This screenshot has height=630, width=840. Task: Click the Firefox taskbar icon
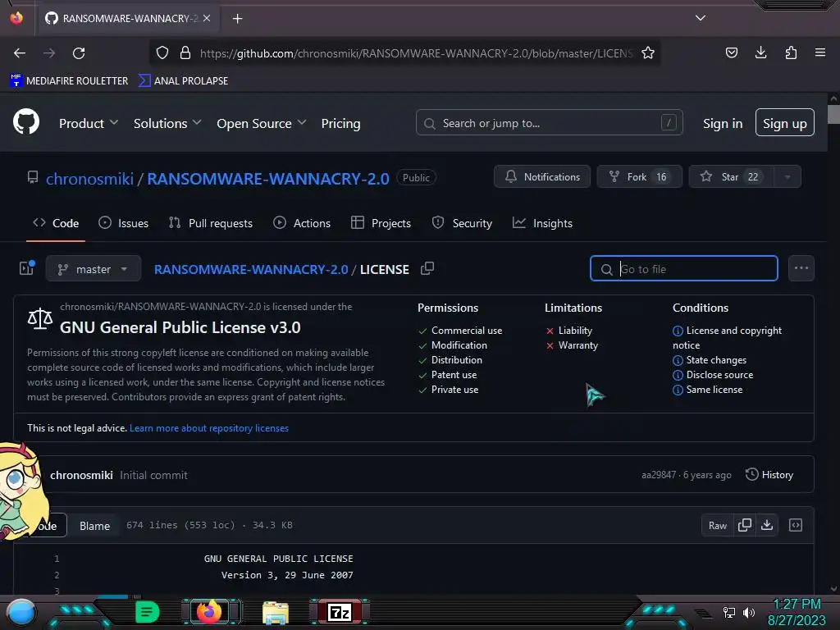click(x=209, y=612)
